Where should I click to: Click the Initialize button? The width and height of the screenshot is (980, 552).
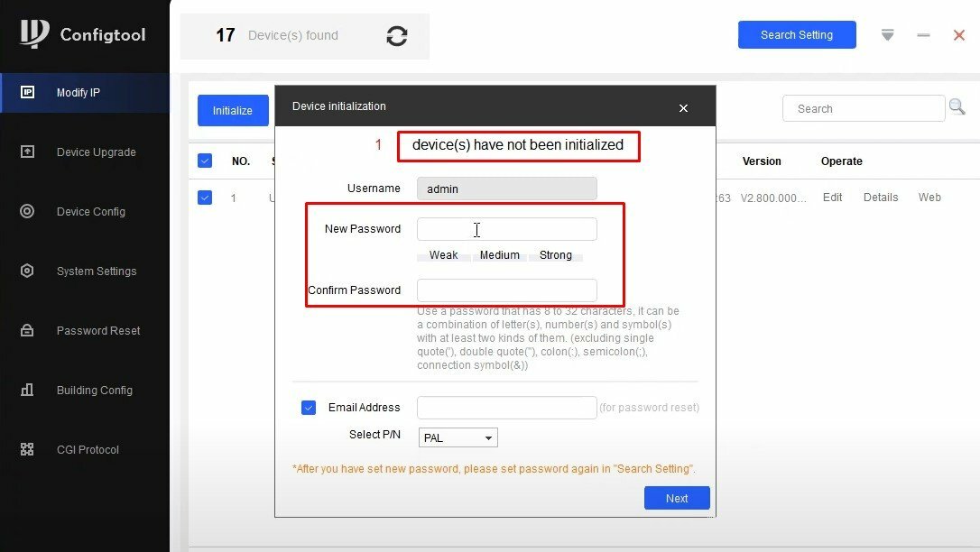click(233, 111)
